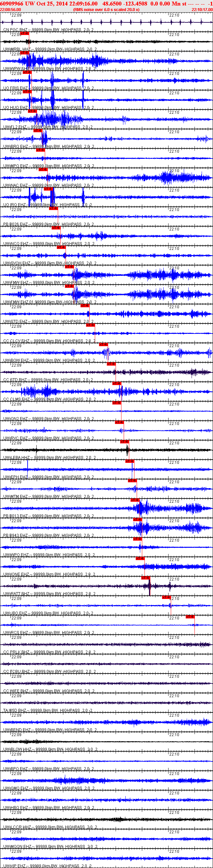
Task: Click the TA I05D BHZ channel label
Action: 15,710
